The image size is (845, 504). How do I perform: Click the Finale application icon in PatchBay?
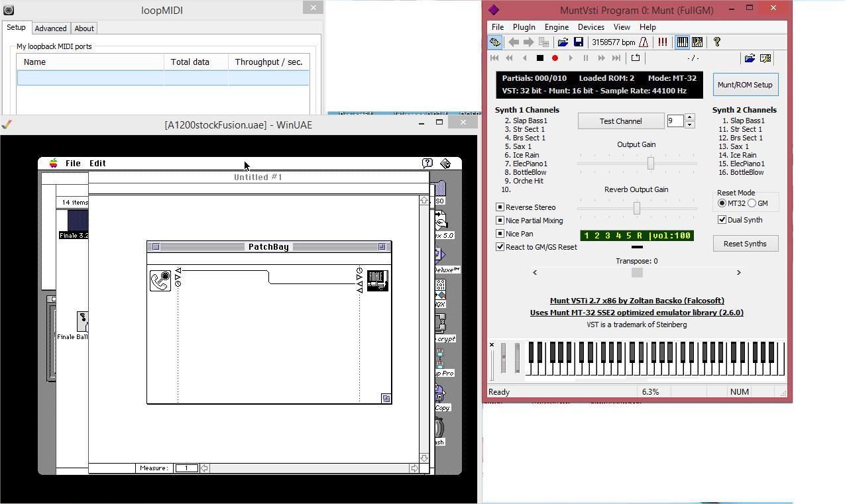coord(377,280)
